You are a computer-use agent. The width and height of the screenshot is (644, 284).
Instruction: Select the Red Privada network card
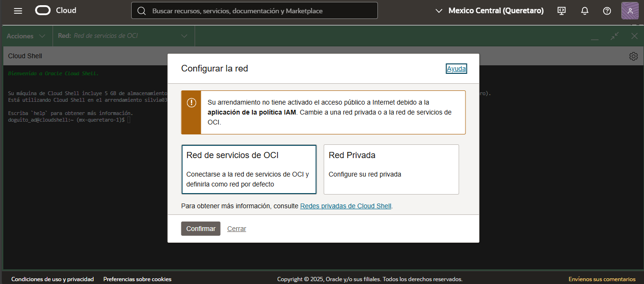(x=391, y=169)
